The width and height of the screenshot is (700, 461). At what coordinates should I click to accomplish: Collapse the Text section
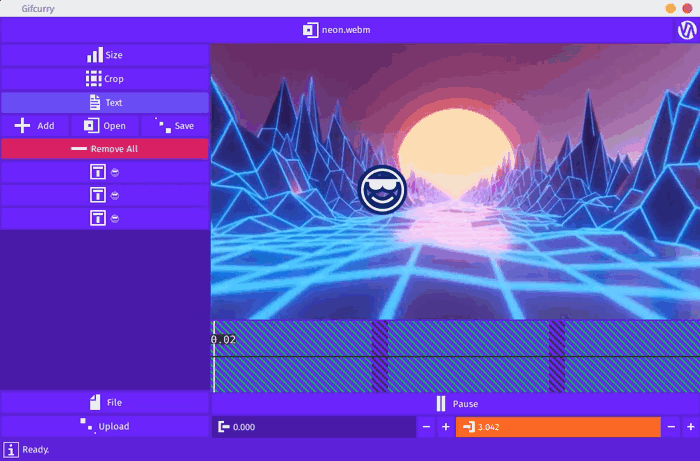(105, 103)
